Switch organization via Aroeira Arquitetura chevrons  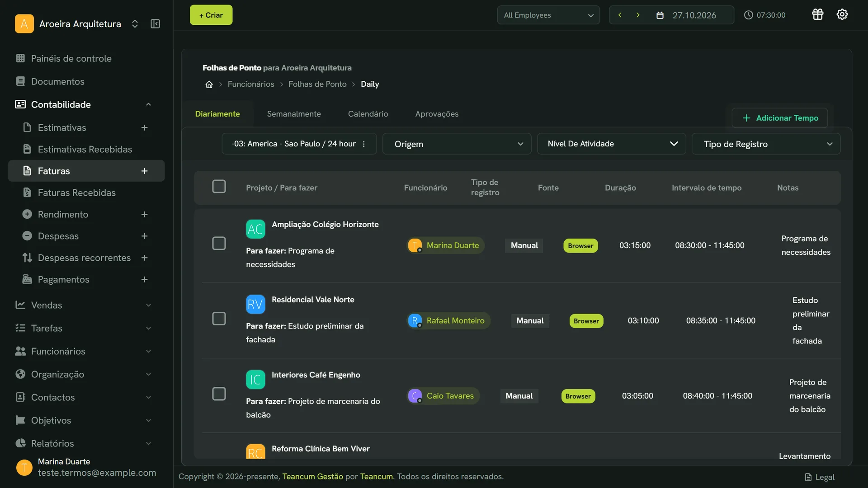click(135, 24)
